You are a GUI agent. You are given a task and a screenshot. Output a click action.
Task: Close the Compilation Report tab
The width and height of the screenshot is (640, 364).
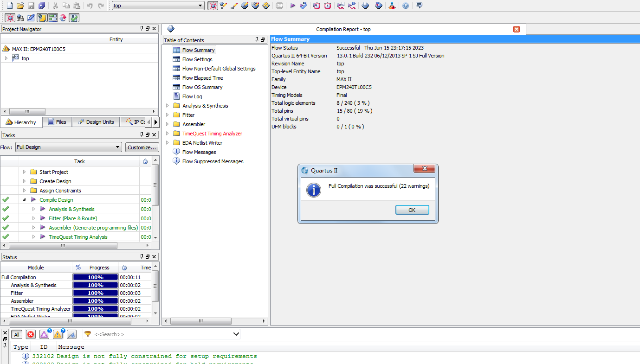pyautogui.click(x=517, y=29)
